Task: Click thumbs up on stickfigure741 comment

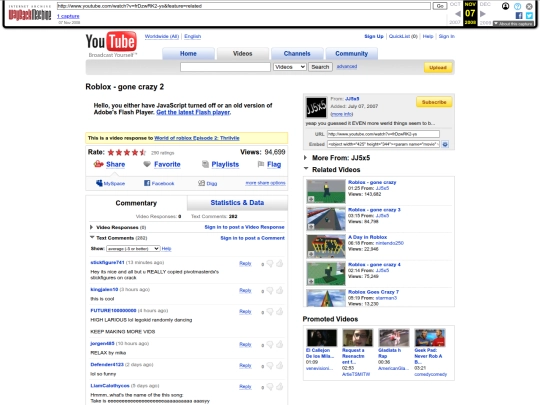Action: point(280,263)
